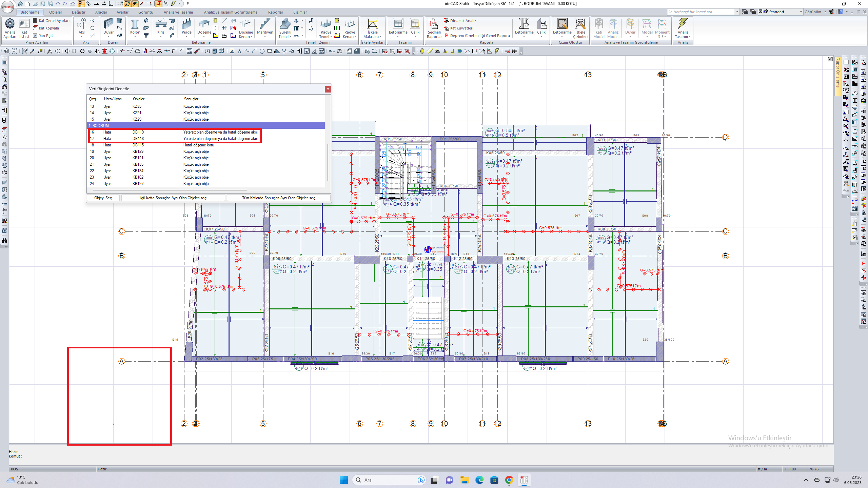Click the blue help question mark icon
868x488 pixels.
tap(841, 12)
